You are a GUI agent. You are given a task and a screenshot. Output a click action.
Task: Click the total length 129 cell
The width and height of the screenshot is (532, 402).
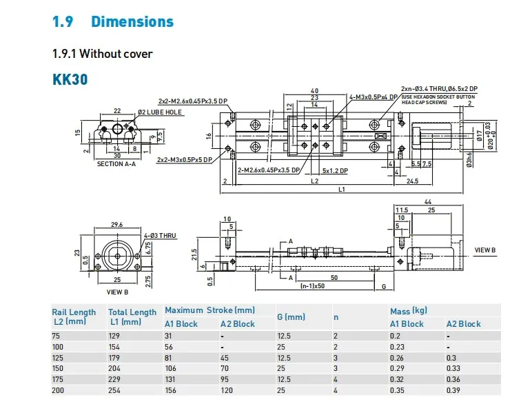[x=114, y=336]
